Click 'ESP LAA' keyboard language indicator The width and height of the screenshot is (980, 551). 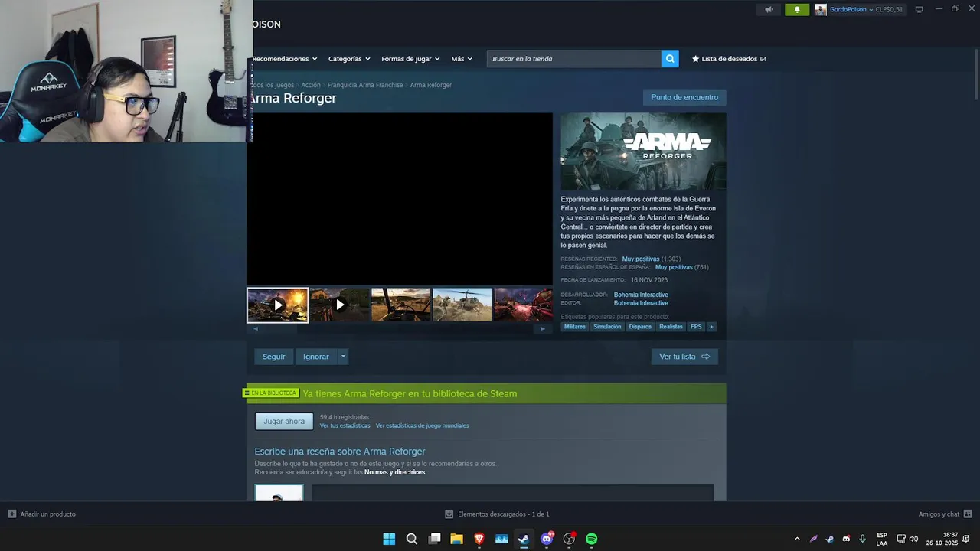click(x=882, y=539)
